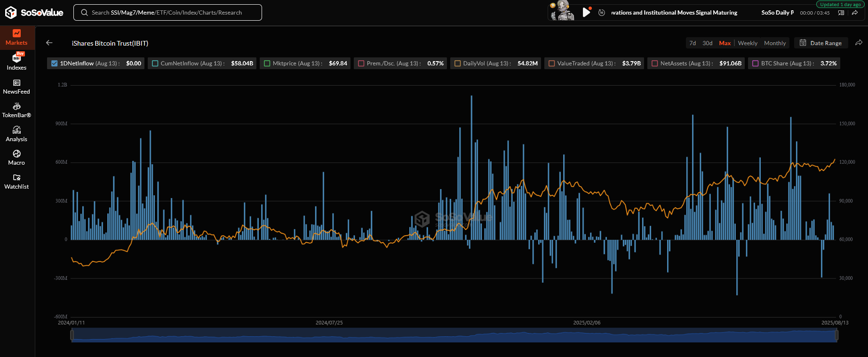Viewport: 868px width, 357px height.
Task: Share the podcast via arrow icon
Action: (x=855, y=13)
